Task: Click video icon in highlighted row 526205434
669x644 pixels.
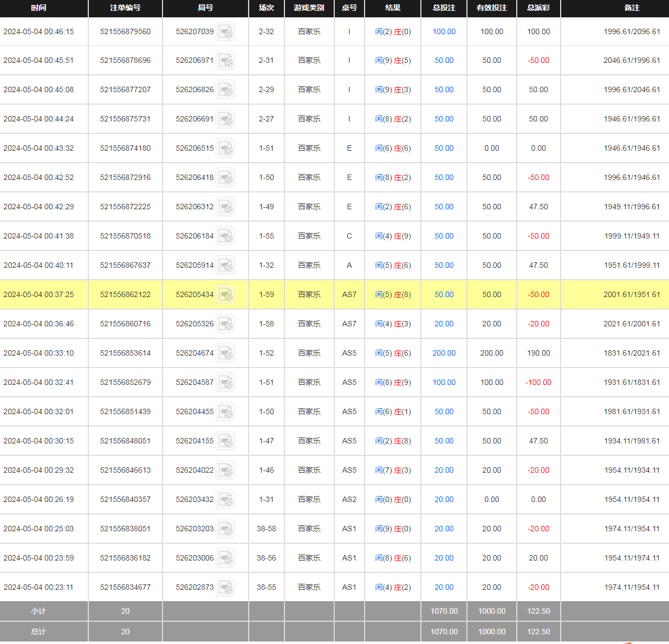Action: (226, 295)
